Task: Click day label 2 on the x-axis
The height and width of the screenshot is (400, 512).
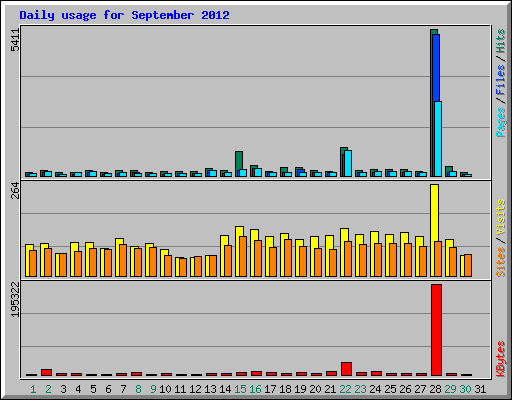Action: click(48, 389)
